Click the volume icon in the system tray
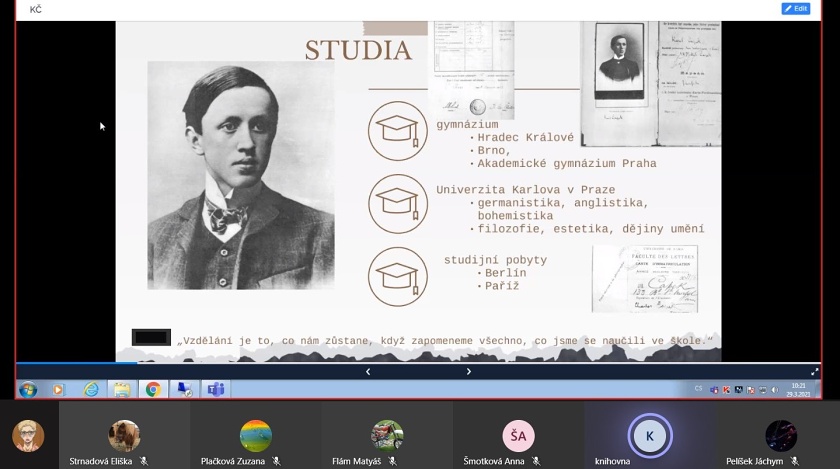The height and width of the screenshot is (469, 840). 772,389
